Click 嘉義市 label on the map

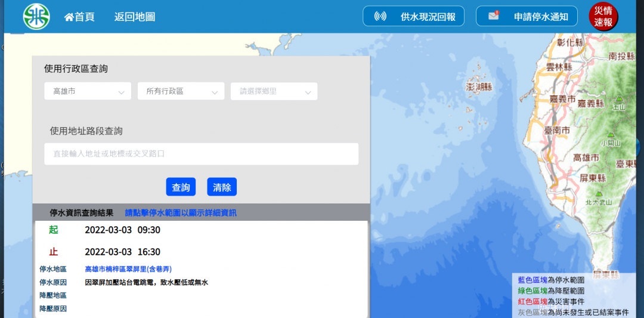[x=563, y=99]
